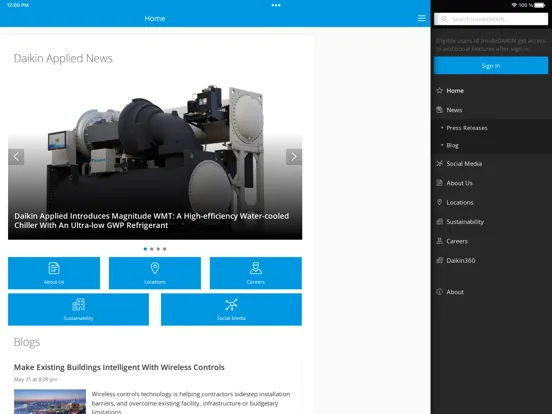Click the Locations pin icon in sidebar
This screenshot has height=414, width=552.
click(439, 202)
